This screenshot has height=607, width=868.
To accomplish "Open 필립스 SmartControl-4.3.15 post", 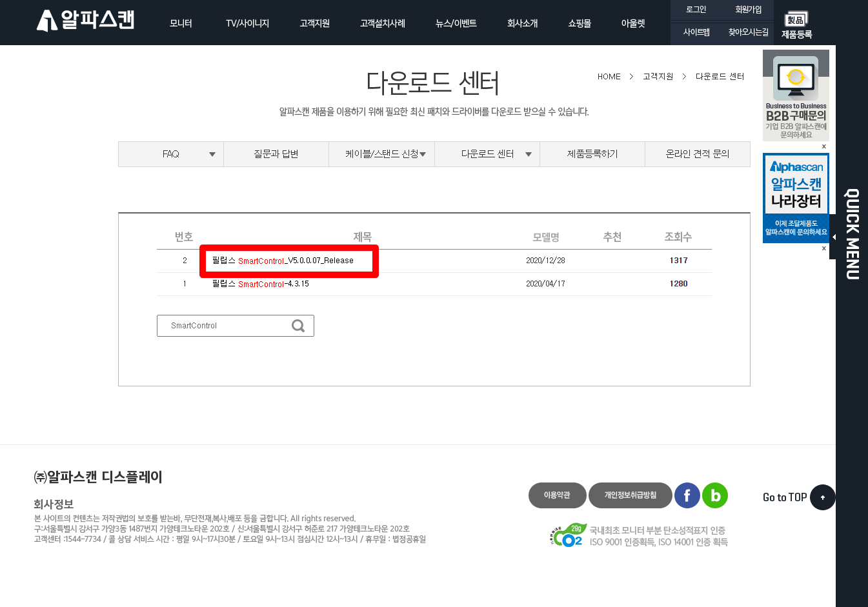I will coord(261,284).
